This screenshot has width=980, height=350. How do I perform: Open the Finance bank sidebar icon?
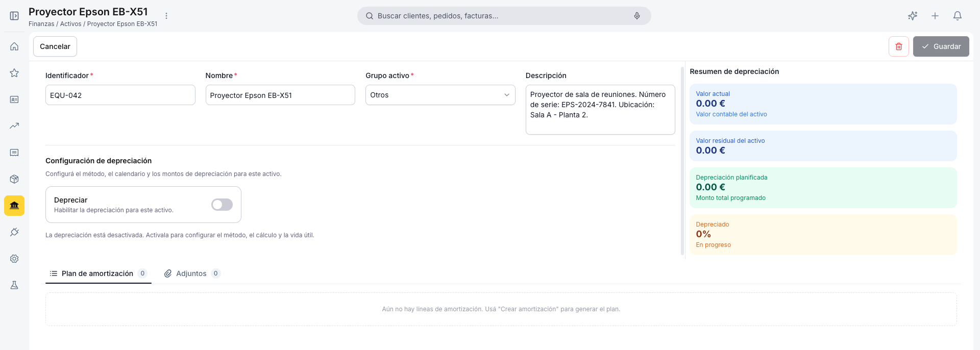coord(14,206)
